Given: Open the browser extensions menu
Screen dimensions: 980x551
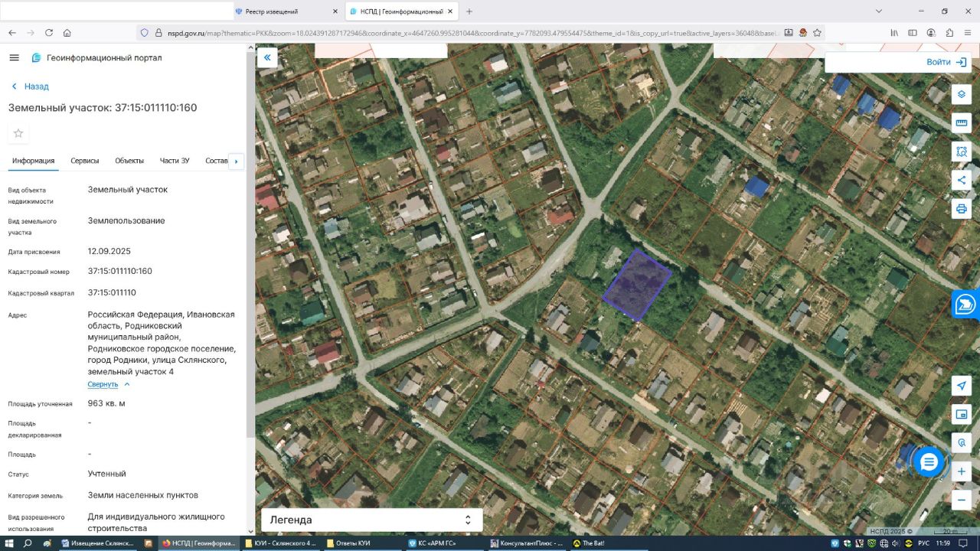Looking at the screenshot, I should pos(949,33).
